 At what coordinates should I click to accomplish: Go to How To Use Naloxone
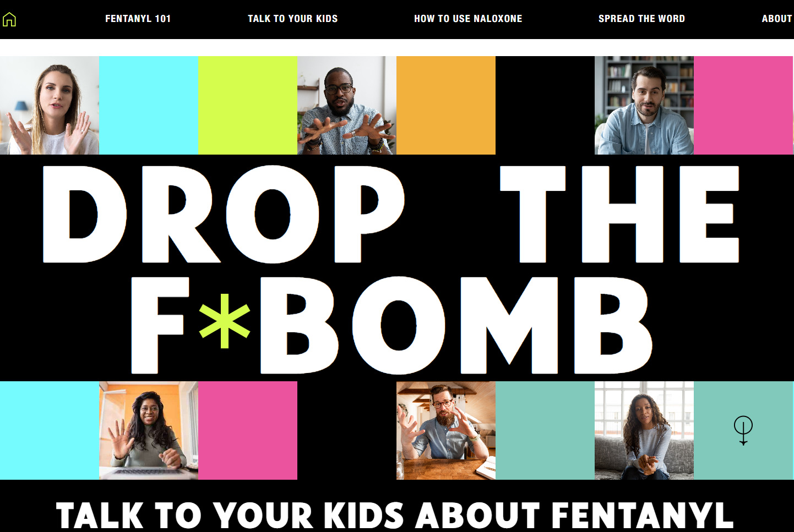tap(468, 19)
